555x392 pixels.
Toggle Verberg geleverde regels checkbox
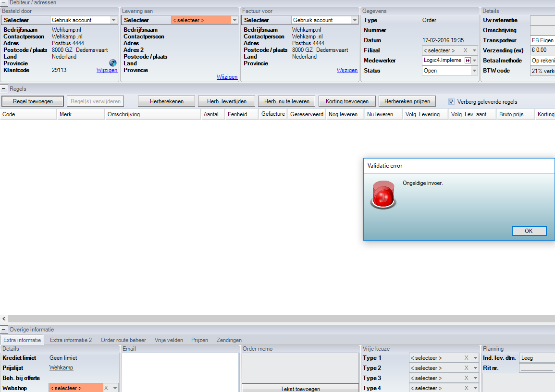[x=451, y=101]
